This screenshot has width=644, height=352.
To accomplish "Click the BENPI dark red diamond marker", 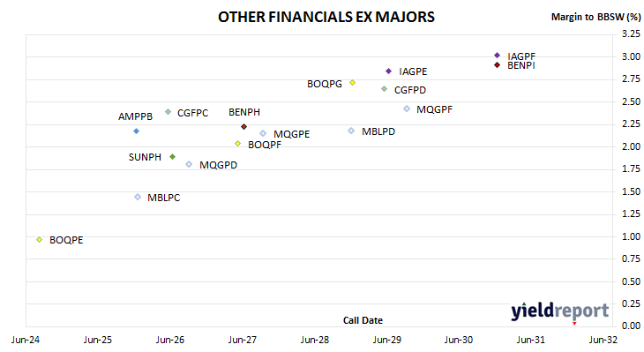I will click(x=497, y=65).
